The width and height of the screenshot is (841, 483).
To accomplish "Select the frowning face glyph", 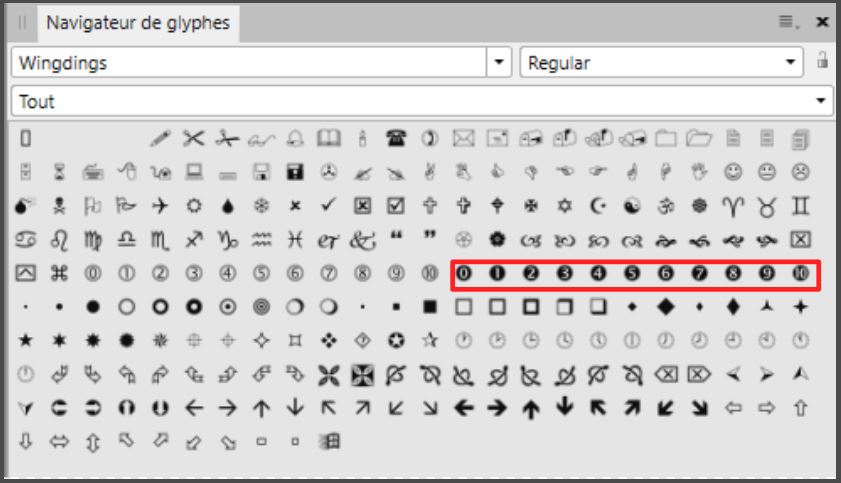I will 800,172.
